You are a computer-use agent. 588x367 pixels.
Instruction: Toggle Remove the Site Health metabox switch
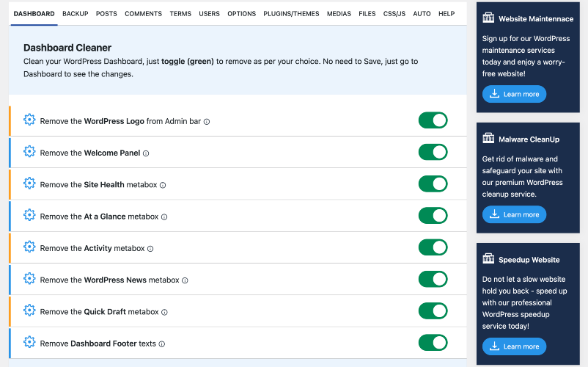433,184
